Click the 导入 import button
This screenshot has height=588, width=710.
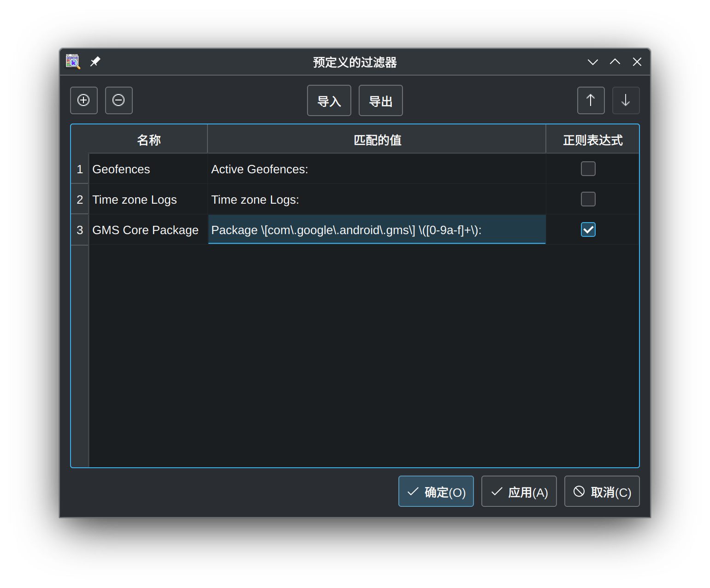329,100
